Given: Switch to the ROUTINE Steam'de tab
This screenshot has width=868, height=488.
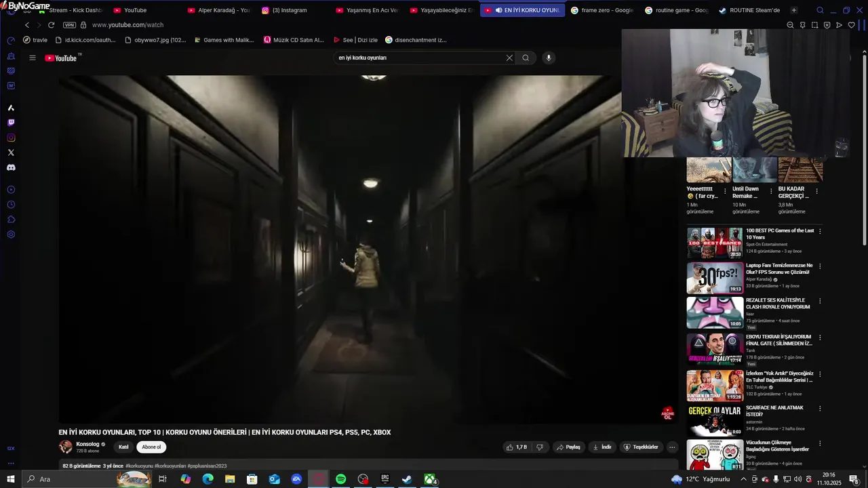Looking at the screenshot, I should pos(749,10).
